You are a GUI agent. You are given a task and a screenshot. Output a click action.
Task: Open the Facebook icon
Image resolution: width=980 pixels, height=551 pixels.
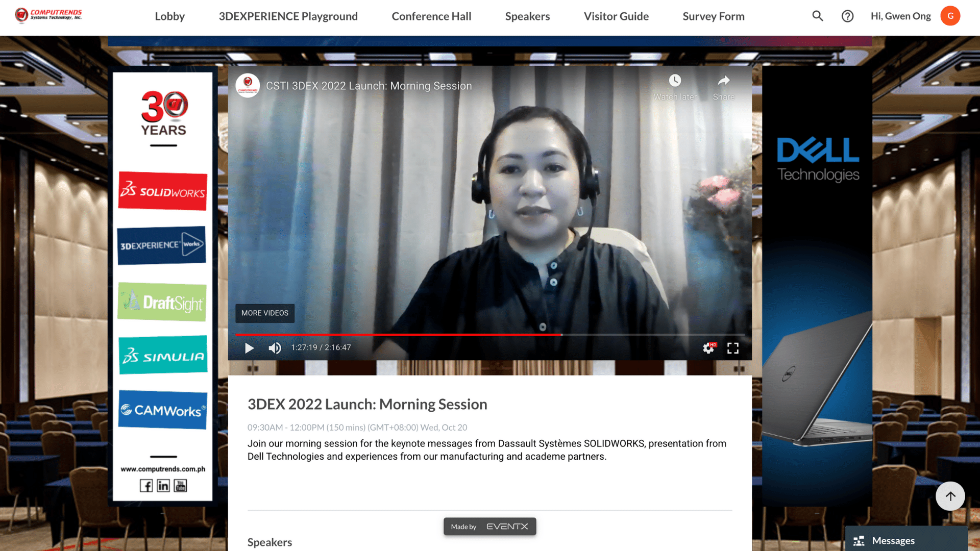click(x=146, y=486)
